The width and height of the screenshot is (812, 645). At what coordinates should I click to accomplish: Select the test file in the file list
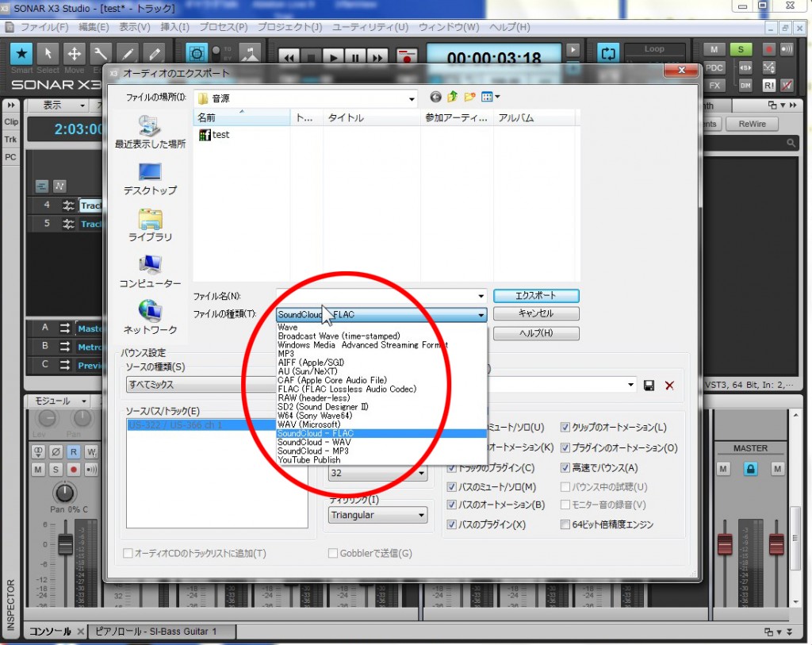(x=214, y=135)
